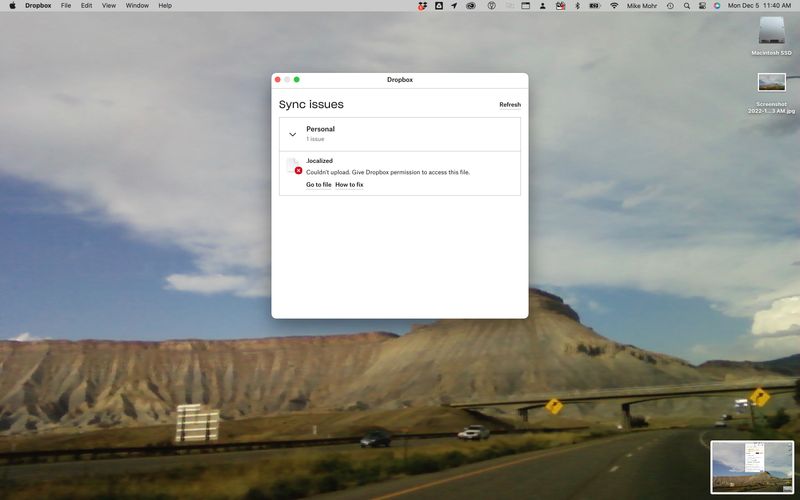Click the user silhouette menu bar icon
Screen dimensions: 800x500
[x=542, y=6]
